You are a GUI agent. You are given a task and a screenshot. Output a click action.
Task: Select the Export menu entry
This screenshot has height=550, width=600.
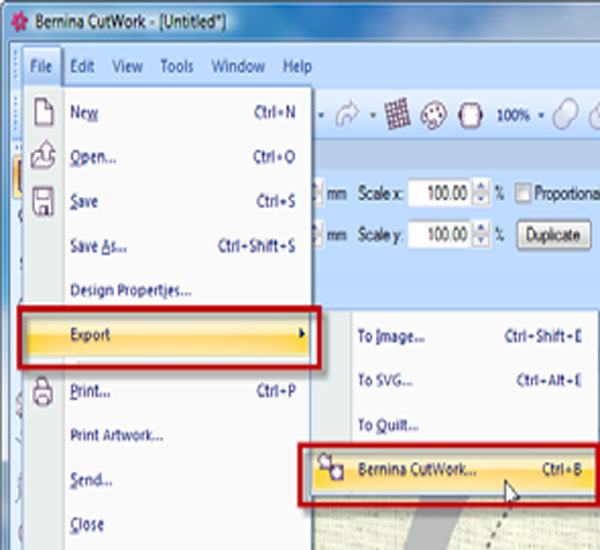pyautogui.click(x=168, y=335)
